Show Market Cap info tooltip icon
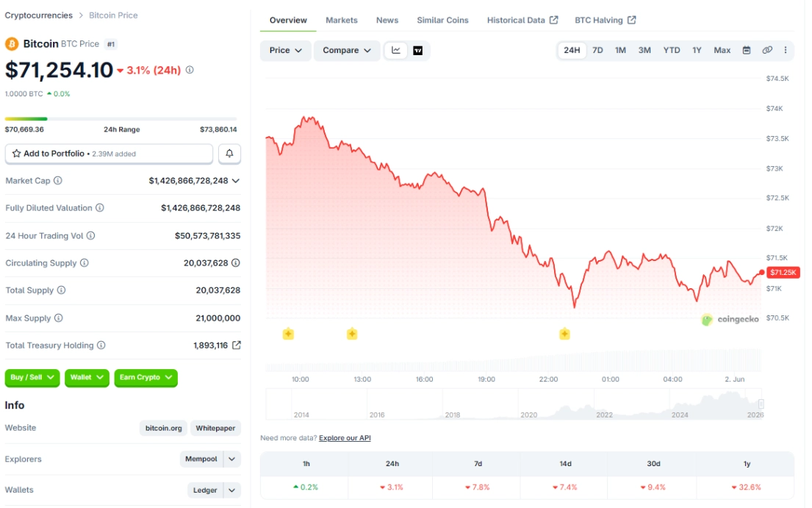Viewport: 812px width, 508px height. [x=58, y=181]
